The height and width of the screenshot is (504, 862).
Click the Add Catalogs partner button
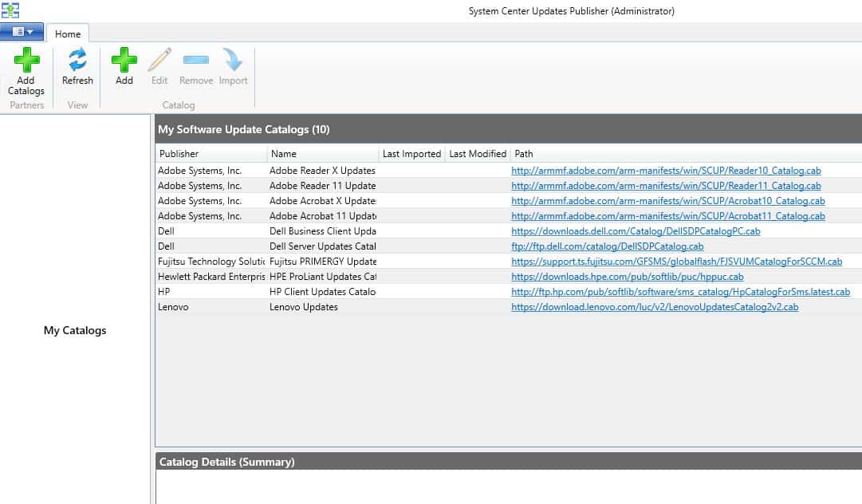point(26,72)
